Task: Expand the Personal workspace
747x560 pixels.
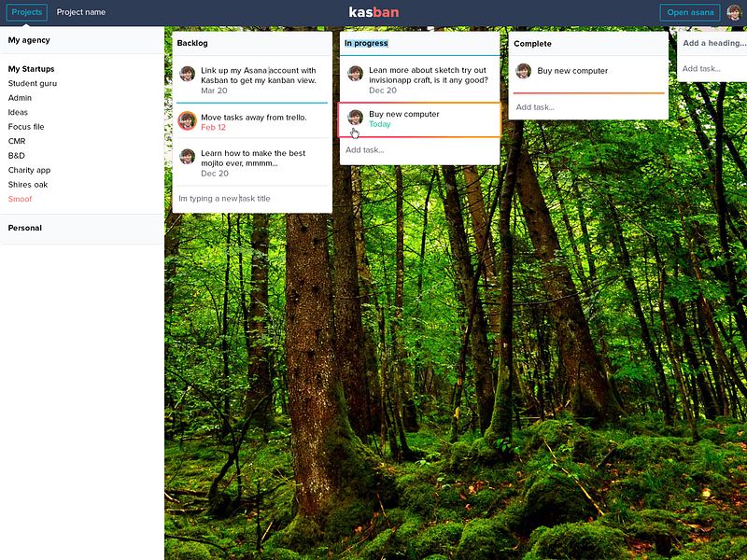Action: (x=25, y=228)
